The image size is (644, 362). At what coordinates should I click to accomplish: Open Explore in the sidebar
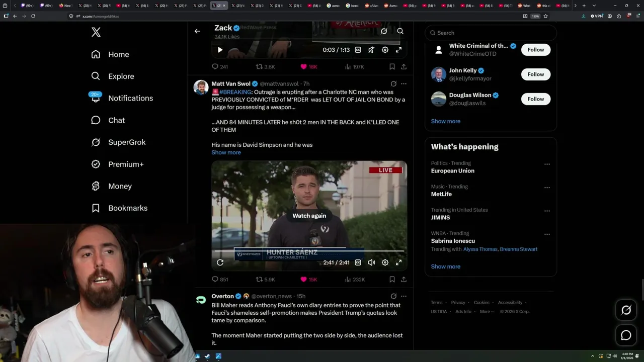click(x=113, y=76)
